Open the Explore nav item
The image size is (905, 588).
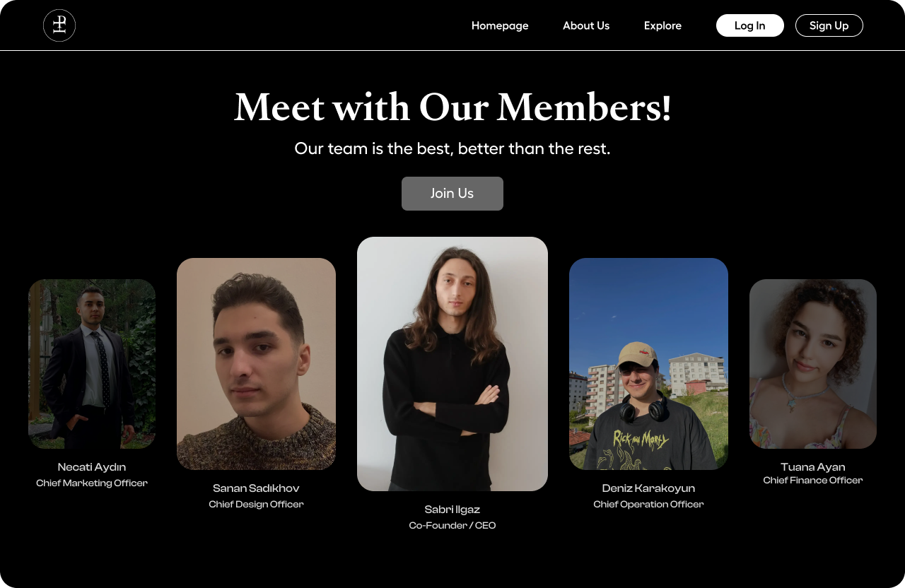pos(662,25)
